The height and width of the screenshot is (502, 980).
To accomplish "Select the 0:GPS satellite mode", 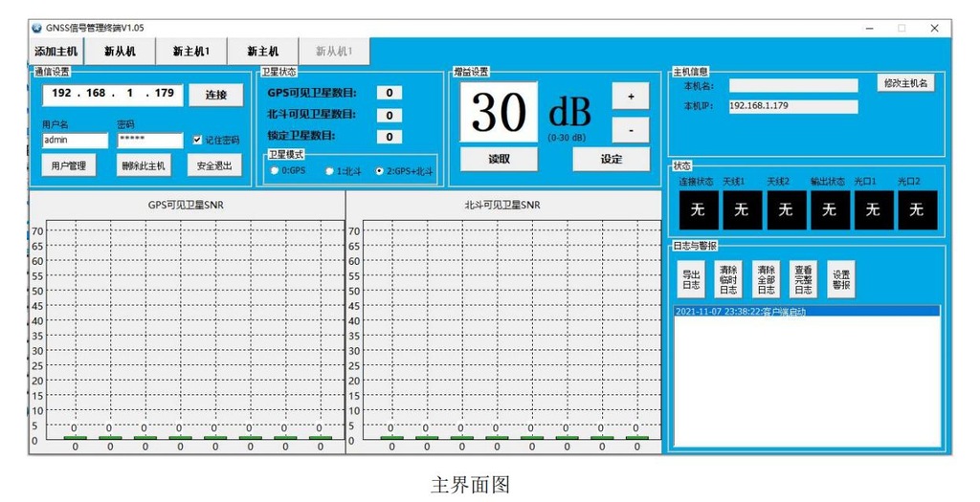I will point(275,171).
